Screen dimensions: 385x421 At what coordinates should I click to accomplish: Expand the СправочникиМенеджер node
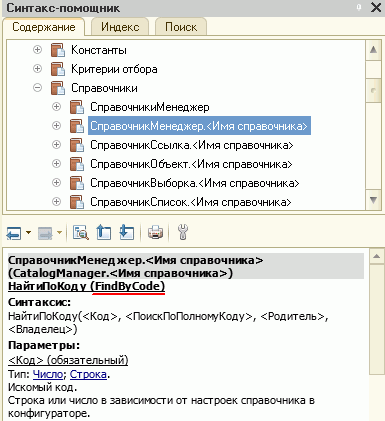pos(57,107)
